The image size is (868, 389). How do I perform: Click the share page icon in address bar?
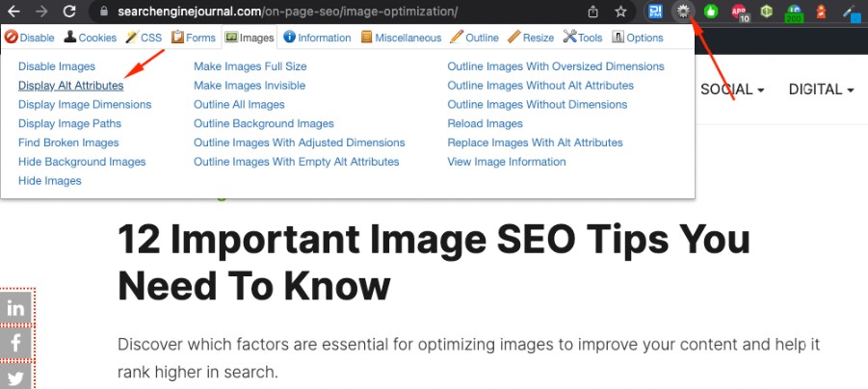[593, 13]
